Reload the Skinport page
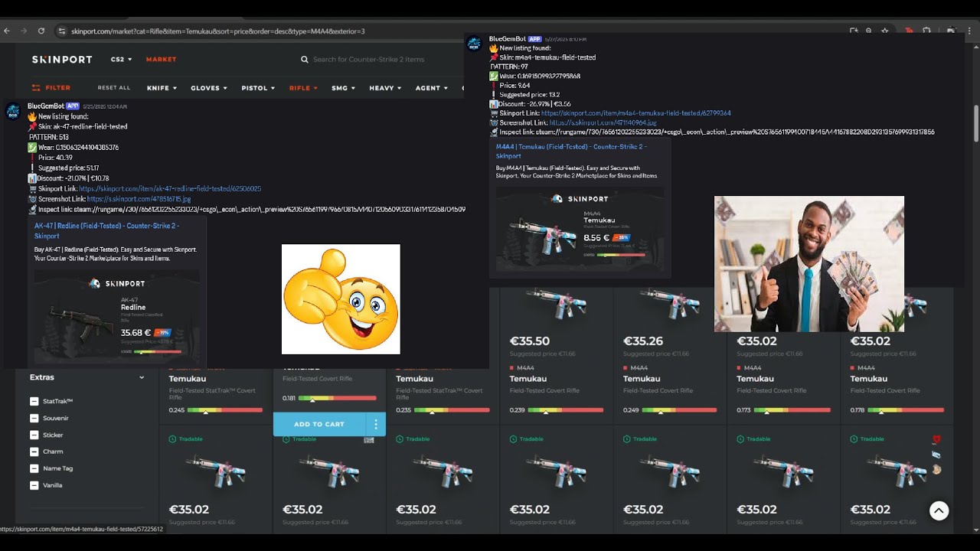 tap(41, 31)
